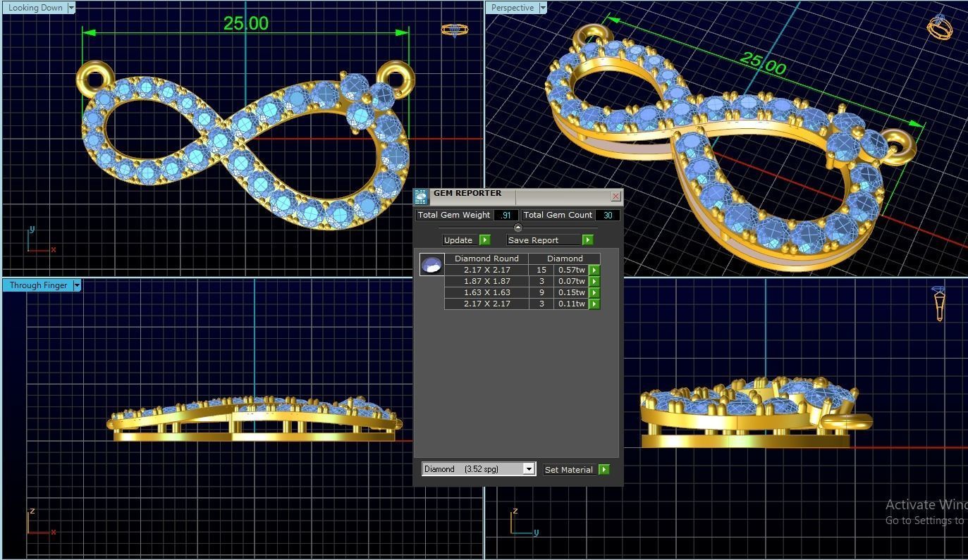Click the Gem Reporter title bar icon
The height and width of the screenshot is (560, 968).
pyautogui.click(x=421, y=197)
